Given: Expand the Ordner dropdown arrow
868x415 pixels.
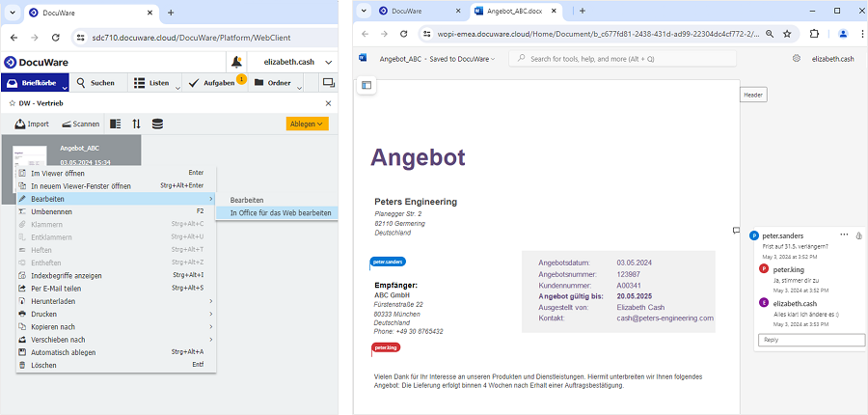Looking at the screenshot, I should (x=299, y=87).
